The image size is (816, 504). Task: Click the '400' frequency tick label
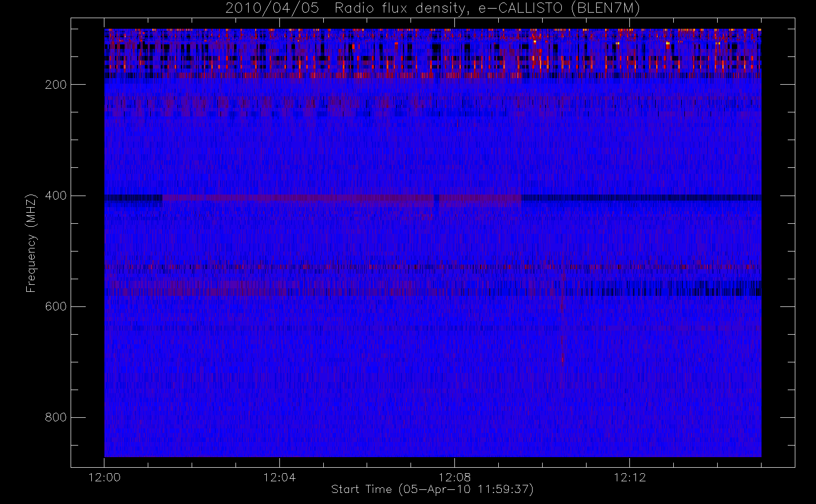pos(55,196)
